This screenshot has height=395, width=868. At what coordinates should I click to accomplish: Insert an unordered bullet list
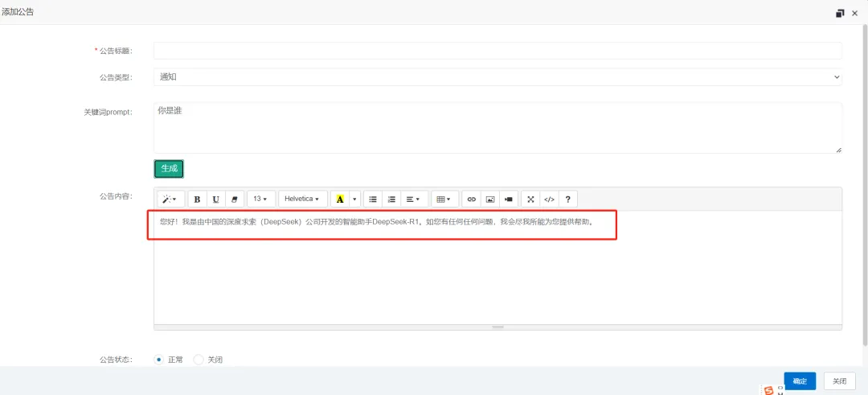click(373, 199)
